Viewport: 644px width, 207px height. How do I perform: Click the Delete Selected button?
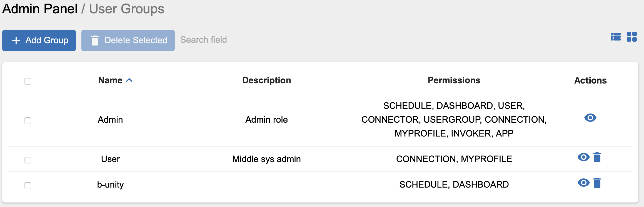coord(128,41)
